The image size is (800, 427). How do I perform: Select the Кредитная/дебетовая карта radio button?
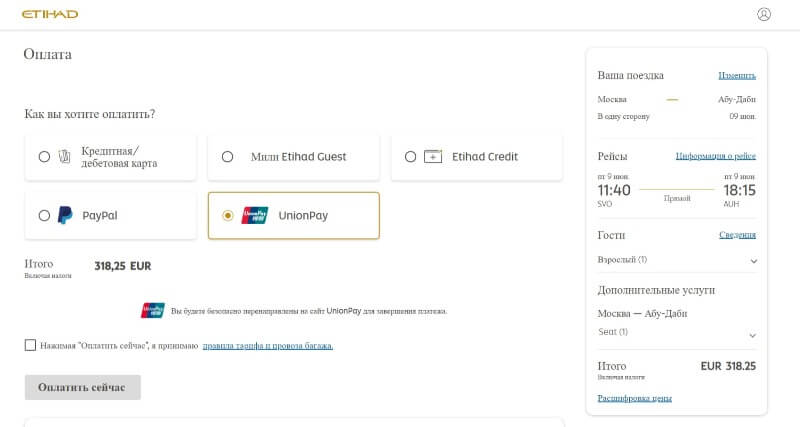(44, 157)
